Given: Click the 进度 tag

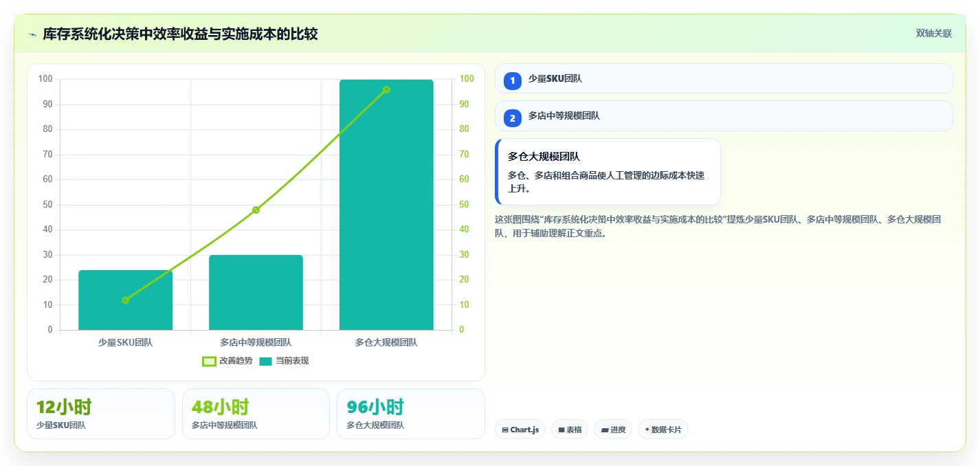Looking at the screenshot, I should tap(613, 430).
